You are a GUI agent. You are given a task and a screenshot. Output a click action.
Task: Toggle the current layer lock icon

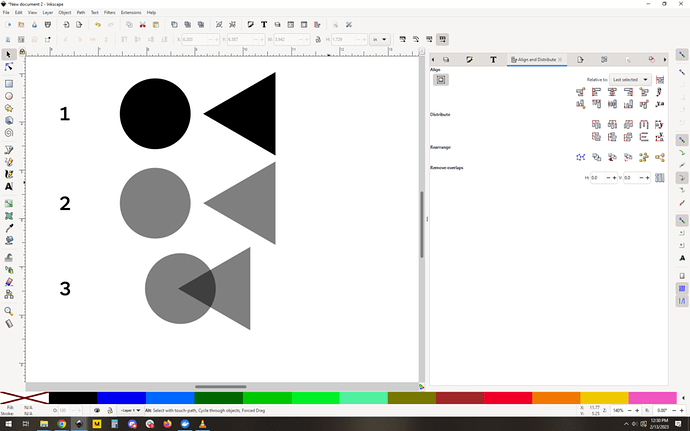(x=108, y=410)
